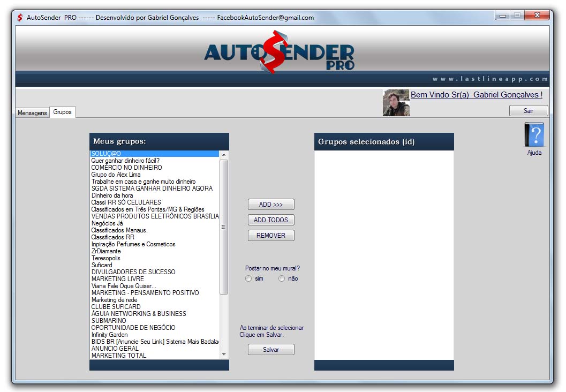Image resolution: width=566 pixels, height=392 pixels.
Task: Select 'Marketing de rede' group
Action: coord(155,300)
